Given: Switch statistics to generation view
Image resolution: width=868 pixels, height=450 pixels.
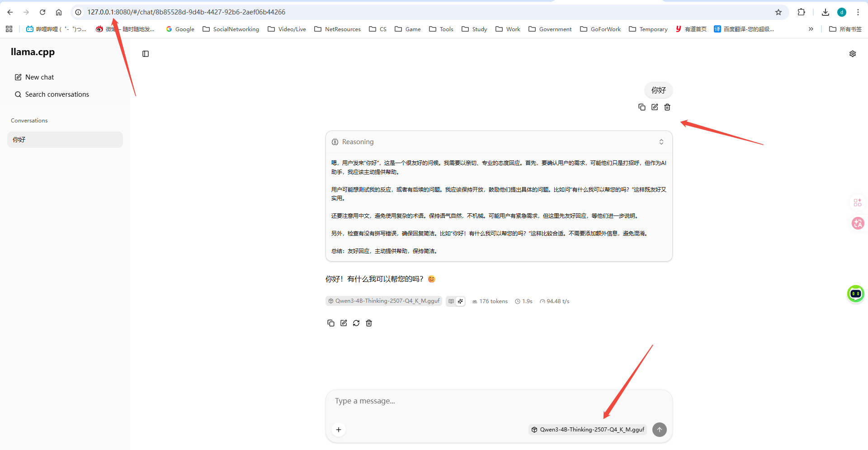Looking at the screenshot, I should coord(460,301).
